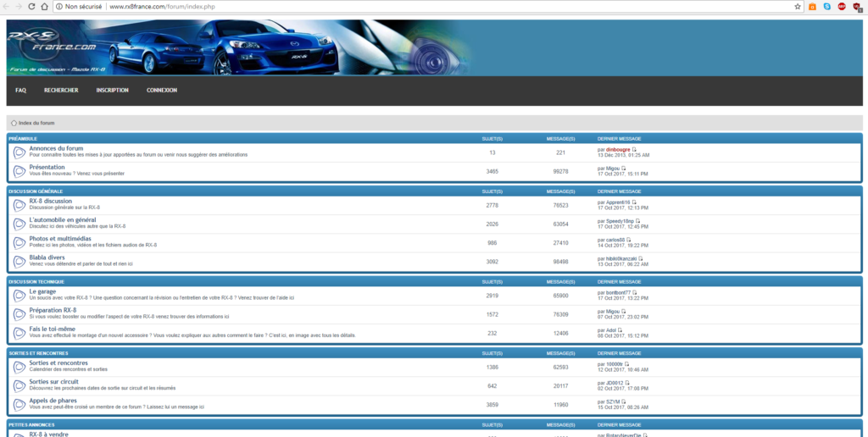Screen dimensions: 868x437
Task: View the profile of user Adol
Action: (x=611, y=330)
